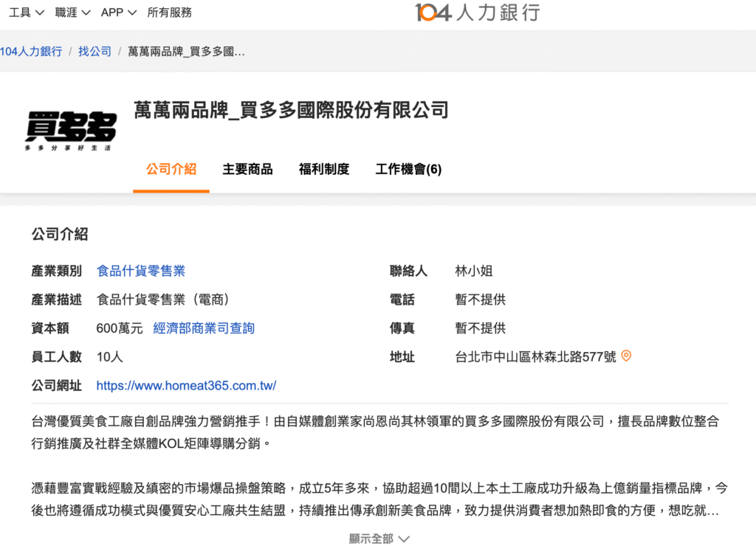Image resolution: width=756 pixels, height=557 pixels.
Task: Open the 福利制度 tab
Action: coord(323,169)
